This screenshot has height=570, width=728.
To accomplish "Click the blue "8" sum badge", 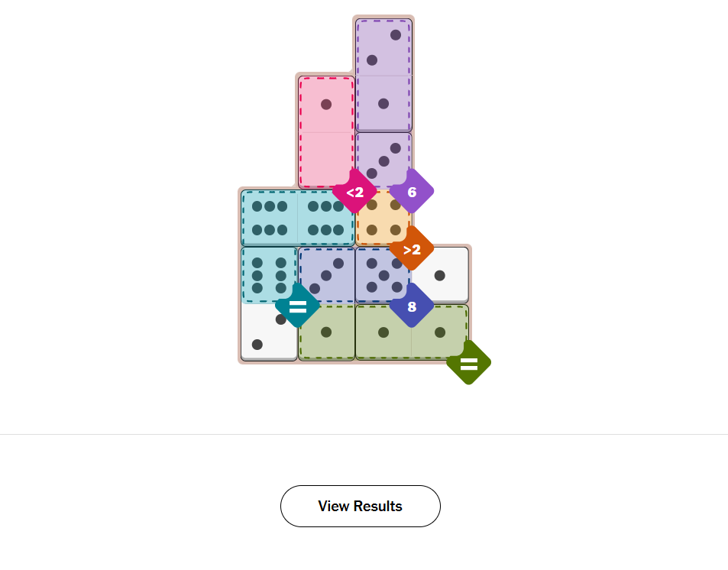I will tap(412, 306).
